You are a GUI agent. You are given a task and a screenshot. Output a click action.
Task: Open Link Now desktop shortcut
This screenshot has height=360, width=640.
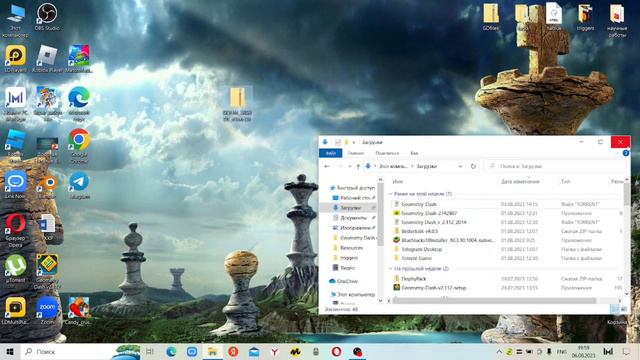point(15,185)
